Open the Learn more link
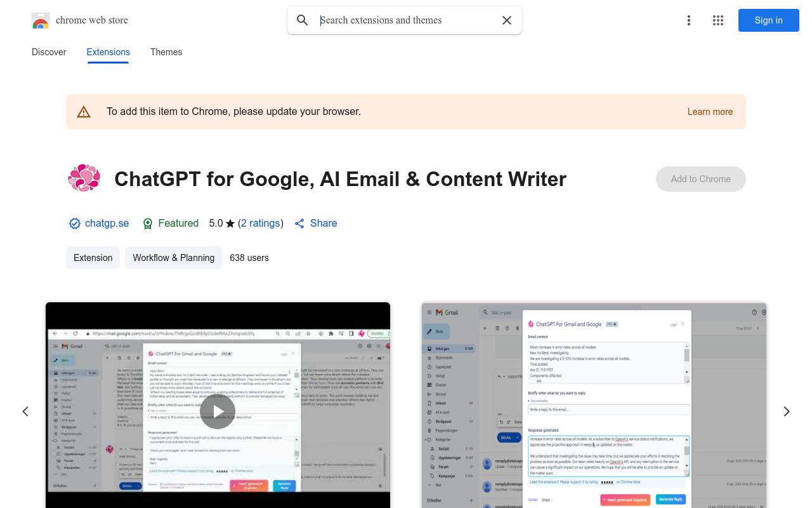 [x=710, y=112]
